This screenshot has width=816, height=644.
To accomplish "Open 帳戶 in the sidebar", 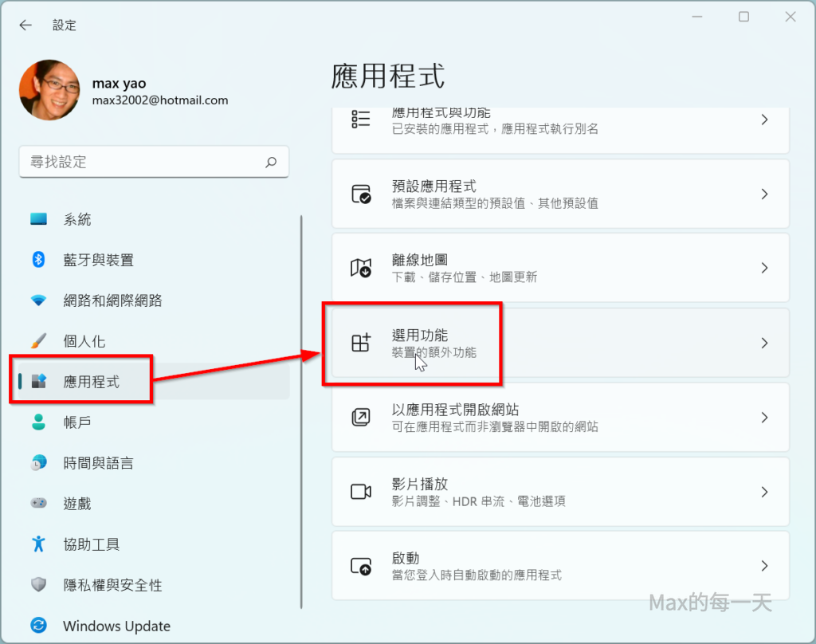I will [77, 422].
